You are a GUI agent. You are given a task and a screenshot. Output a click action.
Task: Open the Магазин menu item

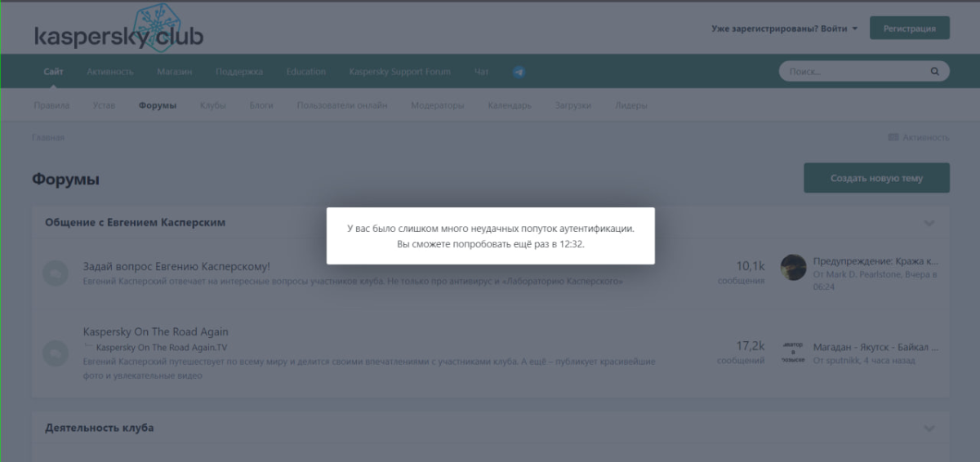[x=175, y=72]
